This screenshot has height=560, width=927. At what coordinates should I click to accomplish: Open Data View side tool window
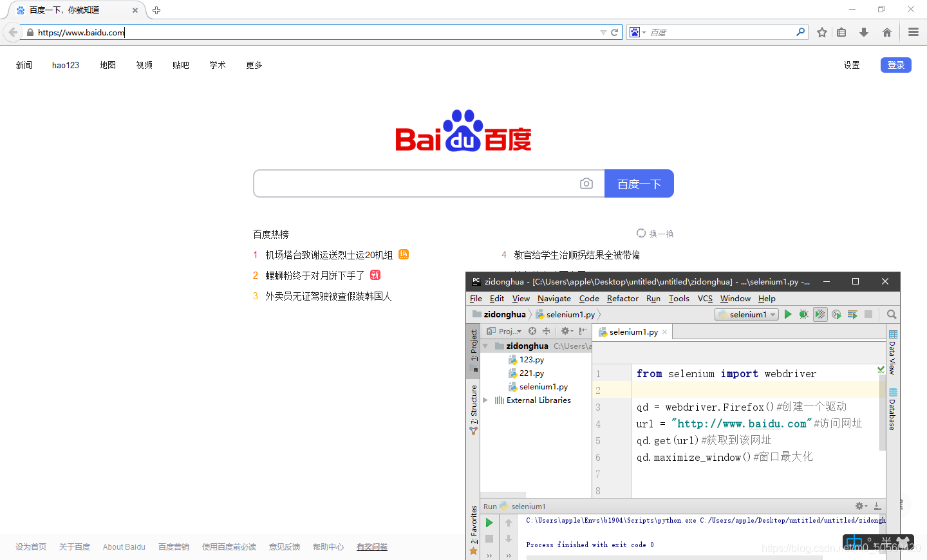point(893,352)
